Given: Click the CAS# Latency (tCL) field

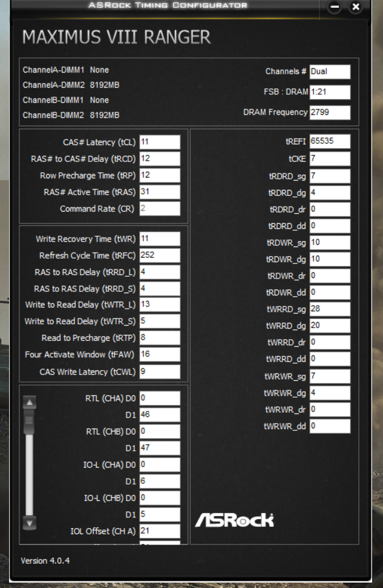Looking at the screenshot, I should coord(160,142).
